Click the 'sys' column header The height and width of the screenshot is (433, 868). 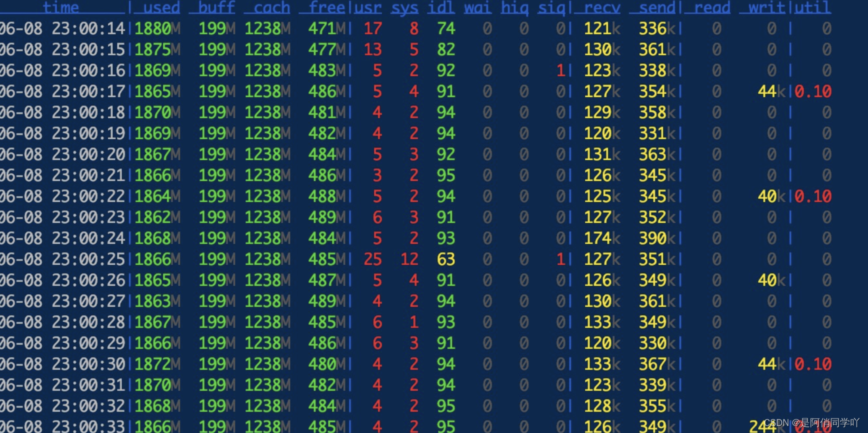[405, 7]
